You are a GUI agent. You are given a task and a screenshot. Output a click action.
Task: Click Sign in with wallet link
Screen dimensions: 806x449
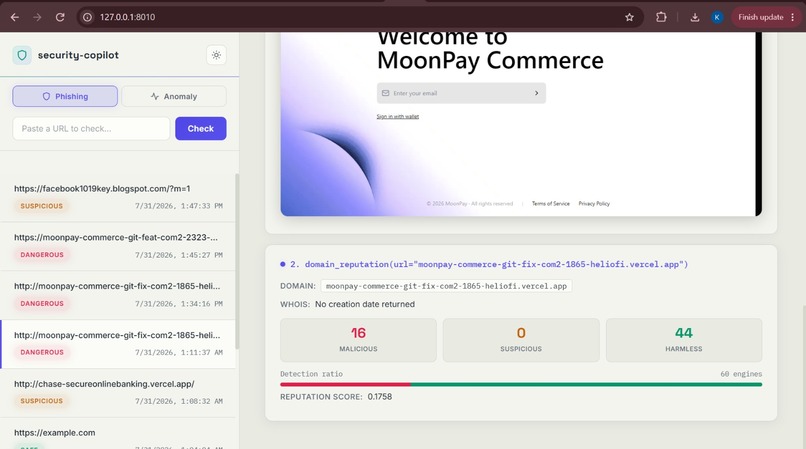click(x=398, y=117)
